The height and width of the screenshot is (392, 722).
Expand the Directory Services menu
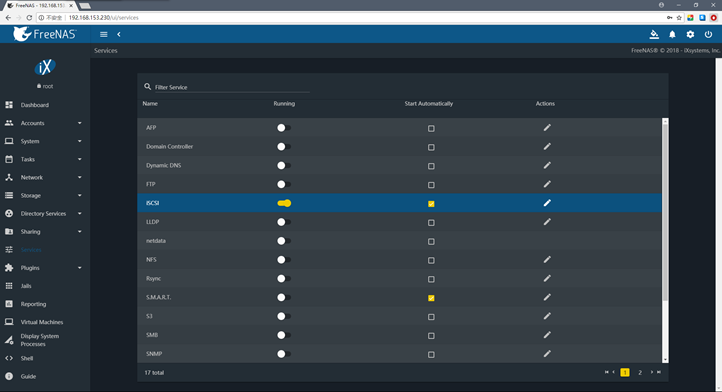coord(44,213)
